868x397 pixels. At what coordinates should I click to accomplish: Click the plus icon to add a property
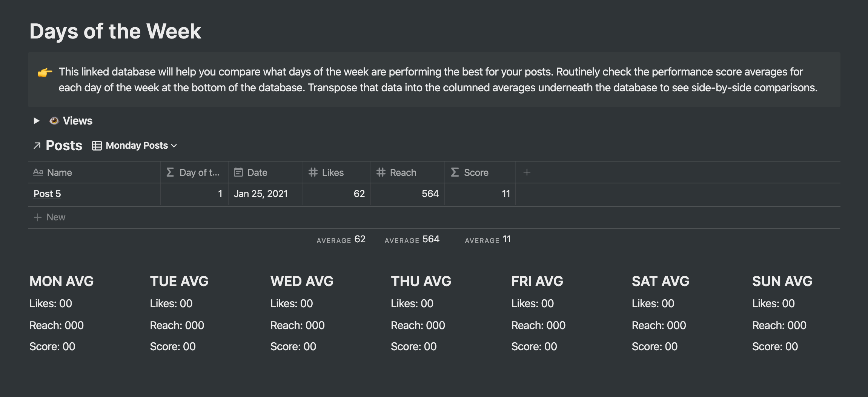(527, 172)
